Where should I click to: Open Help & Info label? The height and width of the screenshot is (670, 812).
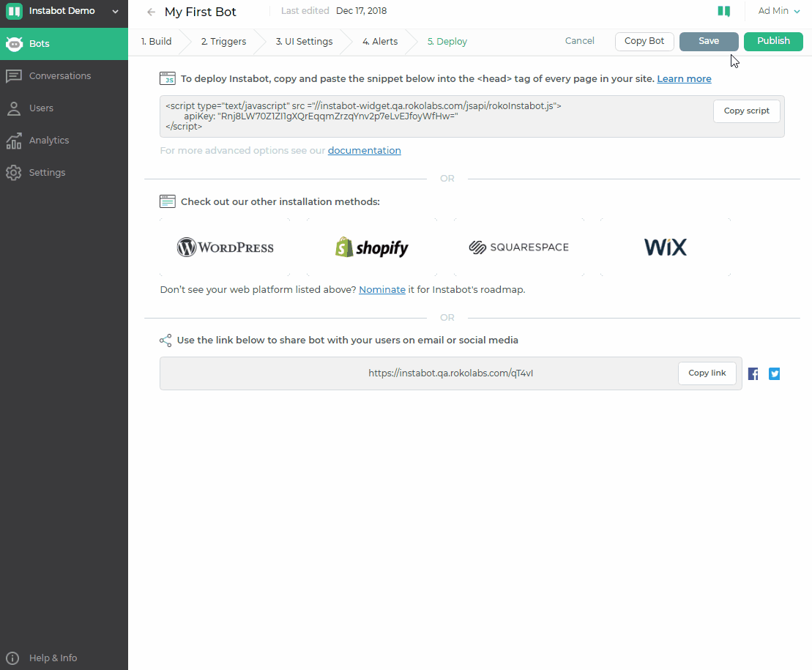click(53, 658)
